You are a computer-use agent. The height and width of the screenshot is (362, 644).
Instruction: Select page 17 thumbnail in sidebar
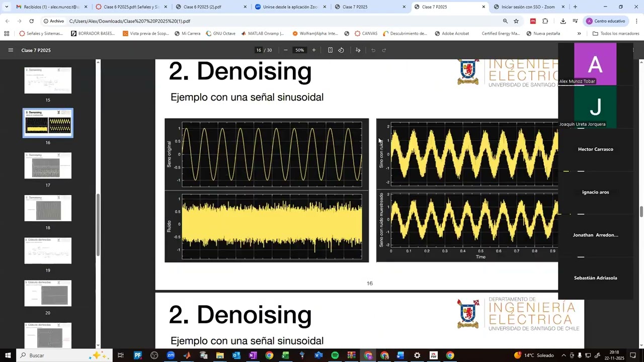(x=48, y=165)
